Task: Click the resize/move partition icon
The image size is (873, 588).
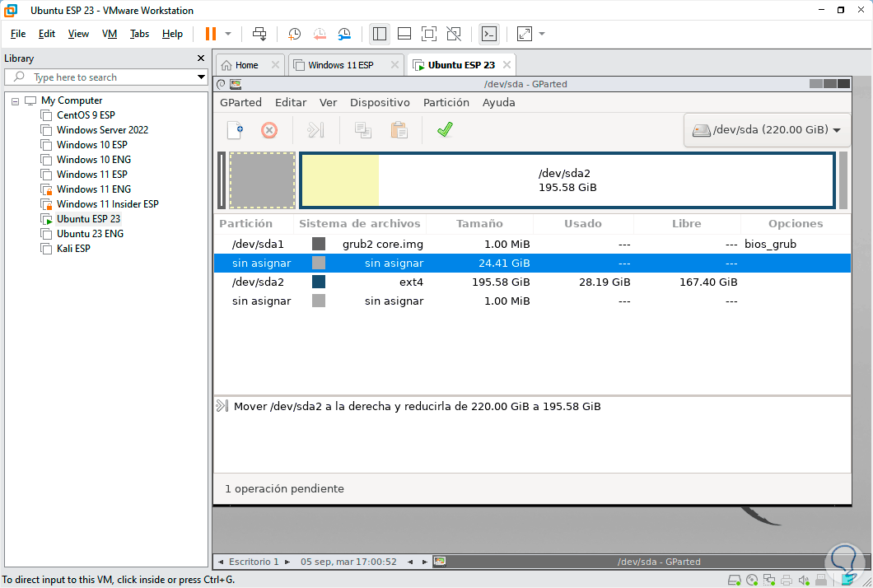Action: coord(315,130)
